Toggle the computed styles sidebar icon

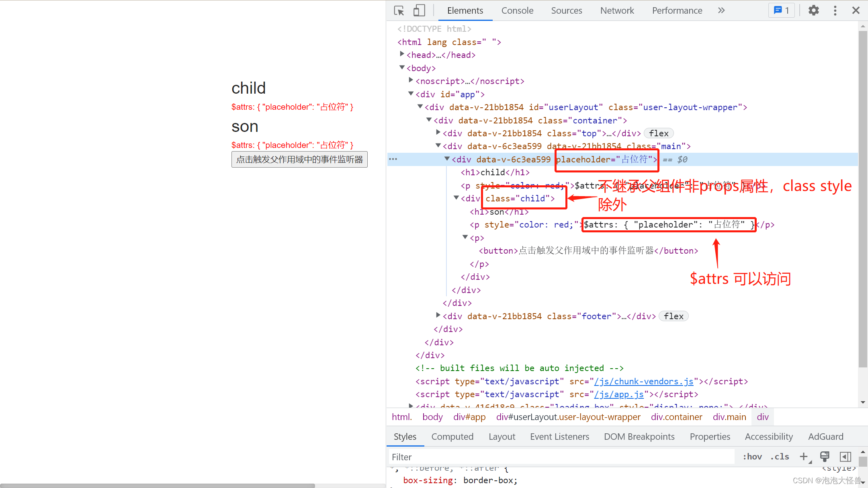(x=845, y=457)
